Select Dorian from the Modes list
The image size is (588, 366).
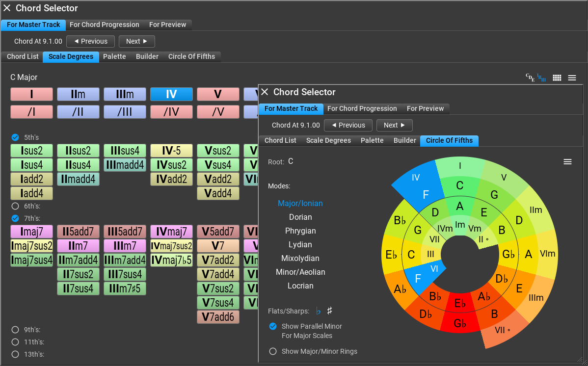click(300, 217)
